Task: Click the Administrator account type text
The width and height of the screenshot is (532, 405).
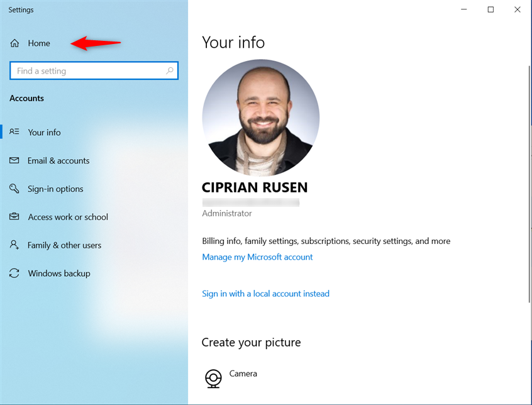Action: click(227, 213)
